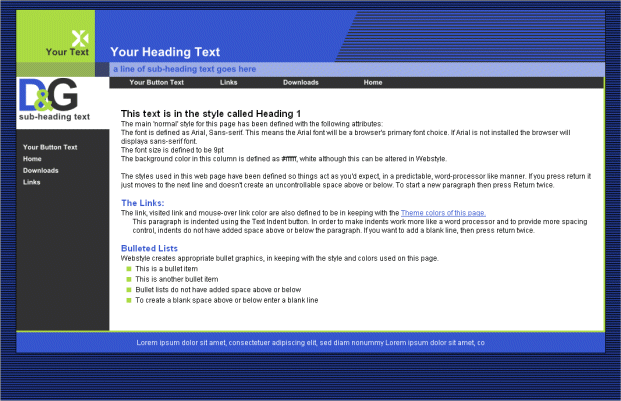Open "Downloads" from the left sidebar
Image resolution: width=621 pixels, height=401 pixels.
[x=40, y=171]
